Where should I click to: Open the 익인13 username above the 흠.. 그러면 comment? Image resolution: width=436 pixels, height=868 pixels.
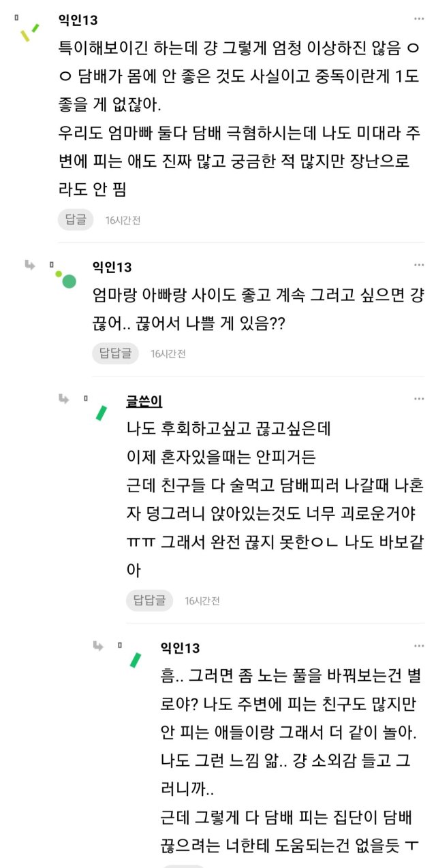[x=181, y=647]
